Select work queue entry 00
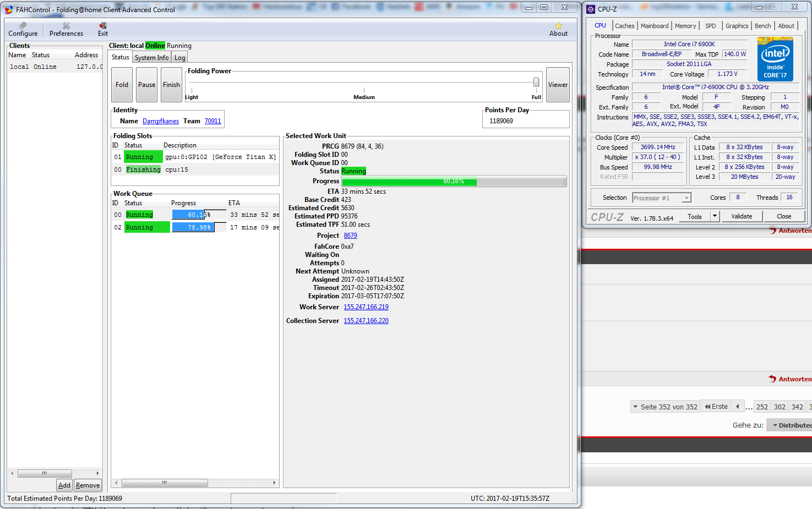The width and height of the screenshot is (812, 509). pyautogui.click(x=195, y=215)
